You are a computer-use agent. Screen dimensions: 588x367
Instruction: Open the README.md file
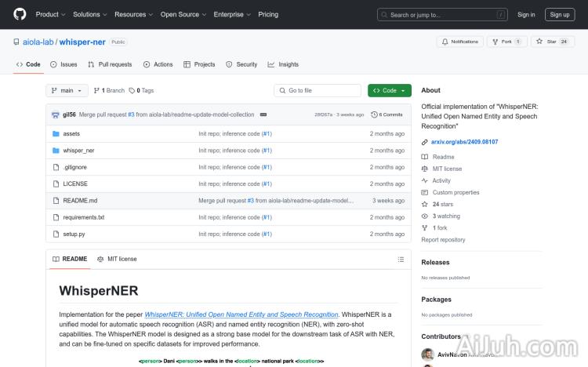coord(80,201)
